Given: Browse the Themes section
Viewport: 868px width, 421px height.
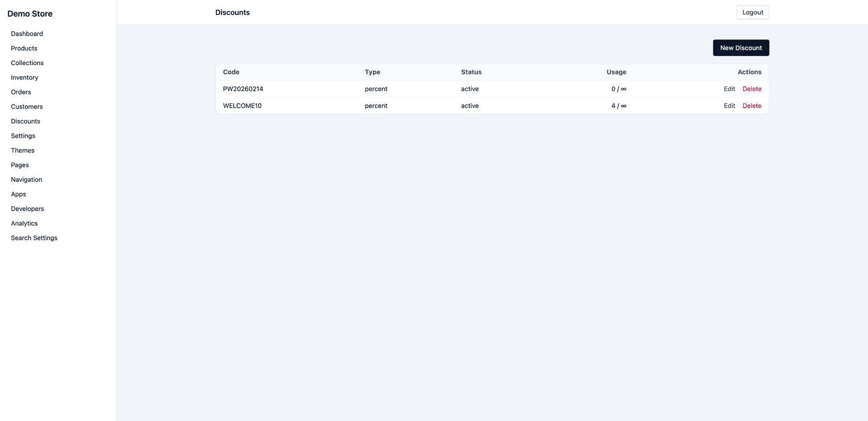Looking at the screenshot, I should click(x=23, y=150).
